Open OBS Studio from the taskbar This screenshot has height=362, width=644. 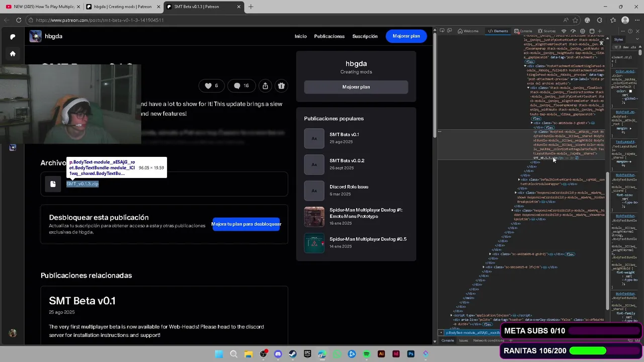tap(263, 354)
